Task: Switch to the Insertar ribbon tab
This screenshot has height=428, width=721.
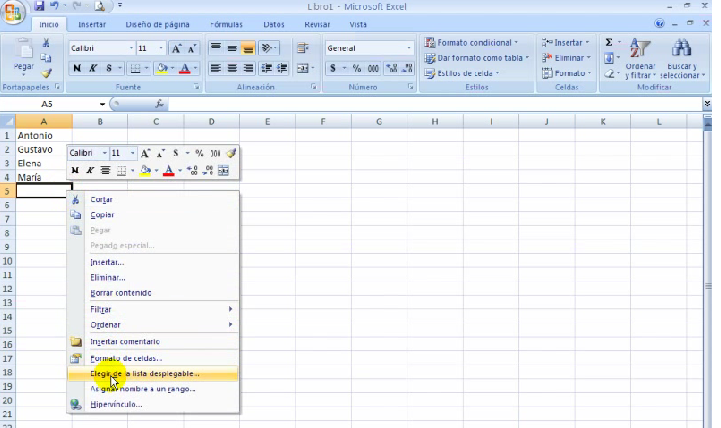Action: pyautogui.click(x=92, y=24)
